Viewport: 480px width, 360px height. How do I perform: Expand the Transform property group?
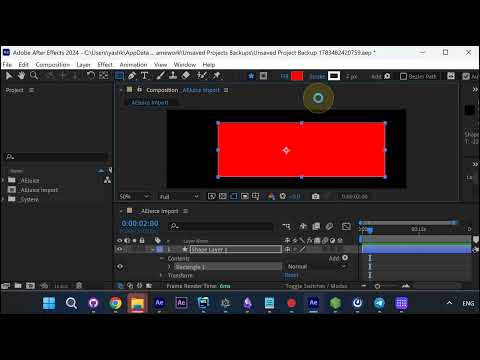point(161,275)
